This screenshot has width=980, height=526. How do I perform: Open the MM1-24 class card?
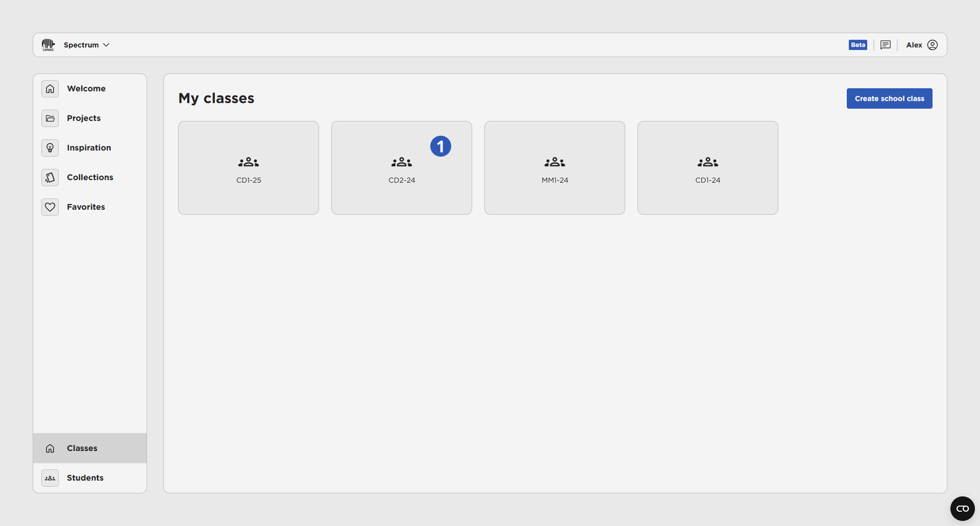click(555, 168)
